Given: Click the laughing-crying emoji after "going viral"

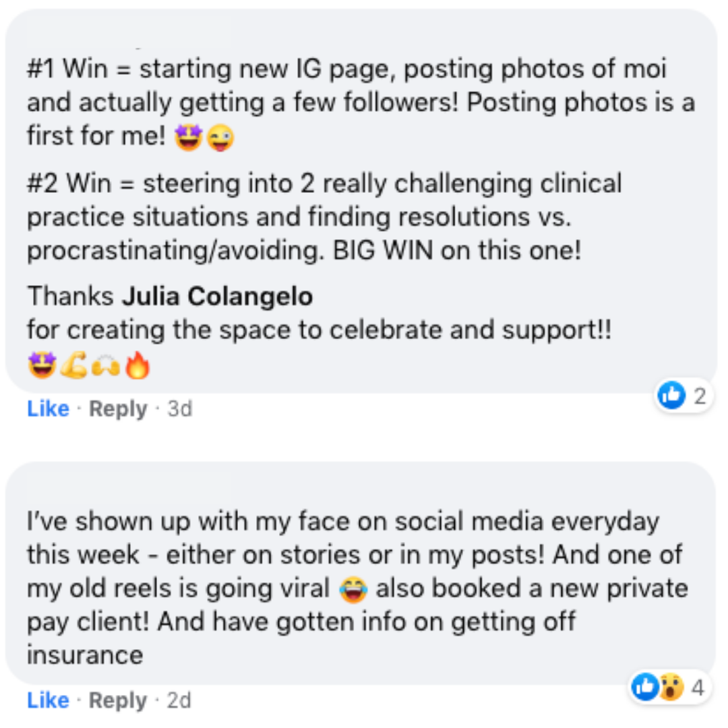Looking at the screenshot, I should pyautogui.click(x=353, y=590).
